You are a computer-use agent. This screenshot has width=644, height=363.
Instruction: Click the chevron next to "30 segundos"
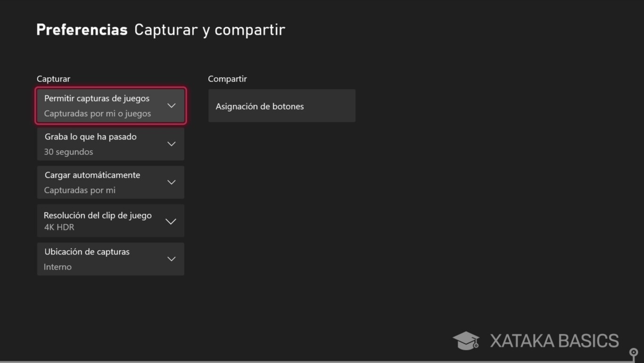click(171, 144)
